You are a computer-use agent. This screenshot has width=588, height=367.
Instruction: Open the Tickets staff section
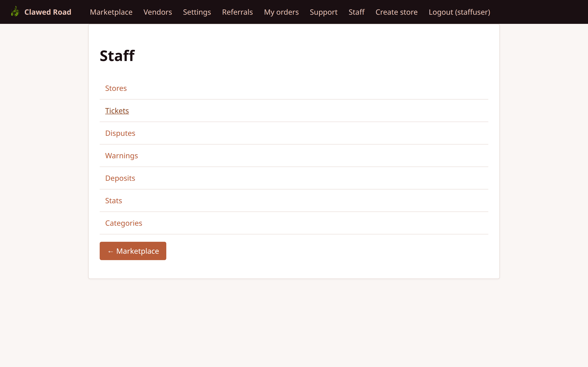tap(117, 110)
